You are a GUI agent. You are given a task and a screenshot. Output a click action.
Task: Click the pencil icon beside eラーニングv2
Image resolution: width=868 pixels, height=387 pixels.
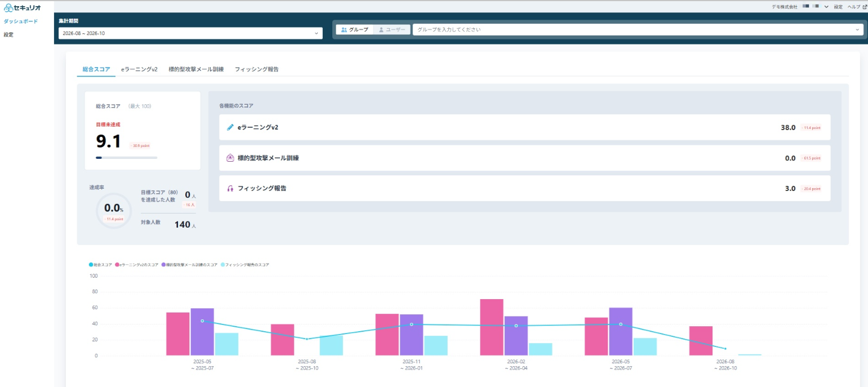pos(230,127)
